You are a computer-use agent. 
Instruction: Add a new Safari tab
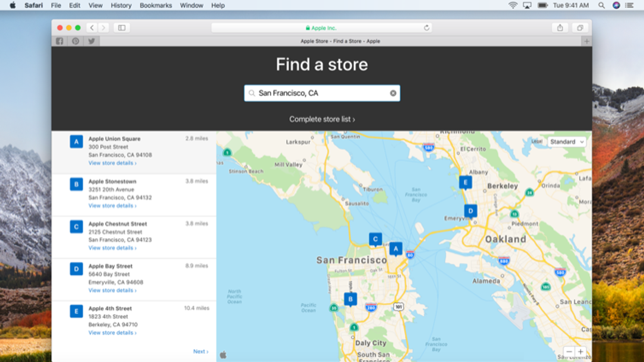click(x=586, y=41)
